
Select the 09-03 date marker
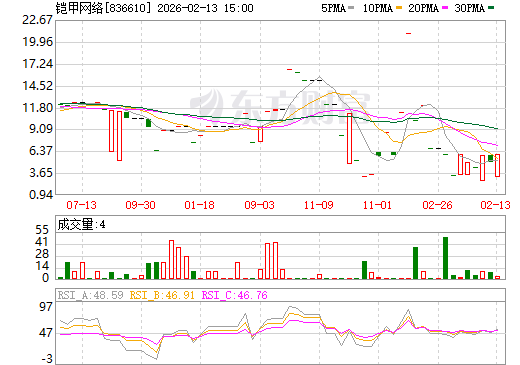(x=259, y=205)
